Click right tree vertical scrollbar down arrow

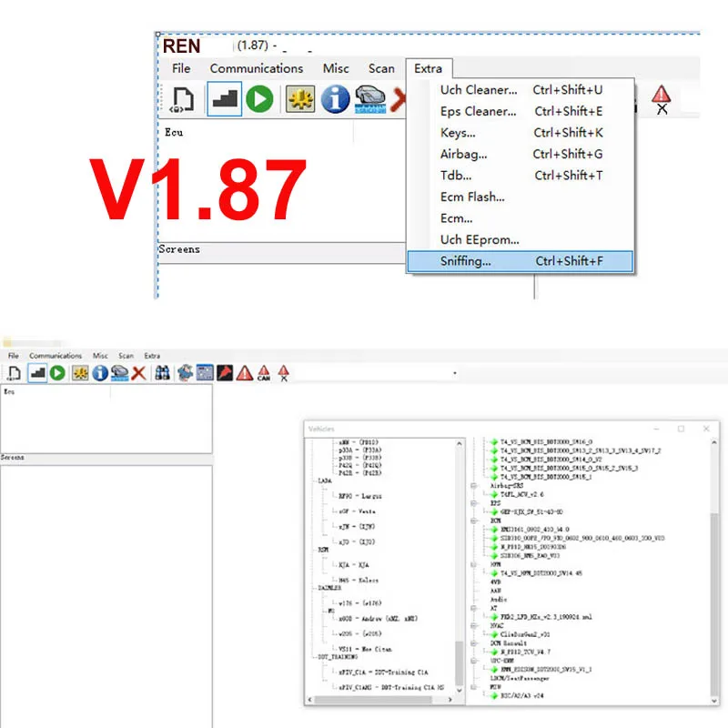714,701
